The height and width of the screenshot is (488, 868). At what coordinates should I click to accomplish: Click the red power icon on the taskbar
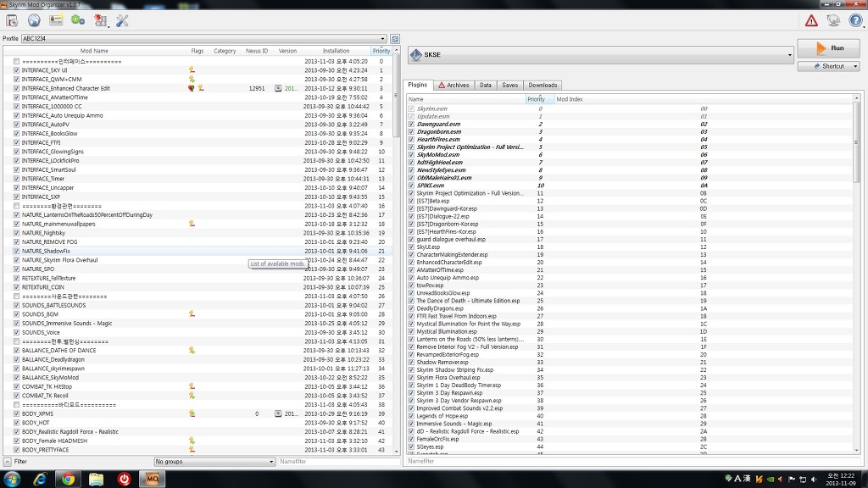124,479
